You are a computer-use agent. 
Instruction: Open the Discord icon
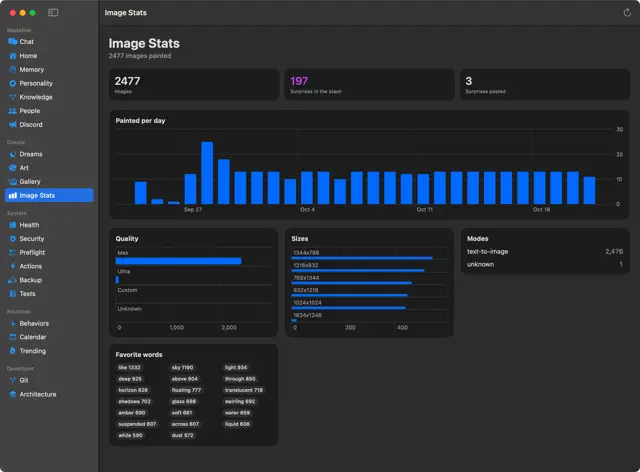point(13,125)
